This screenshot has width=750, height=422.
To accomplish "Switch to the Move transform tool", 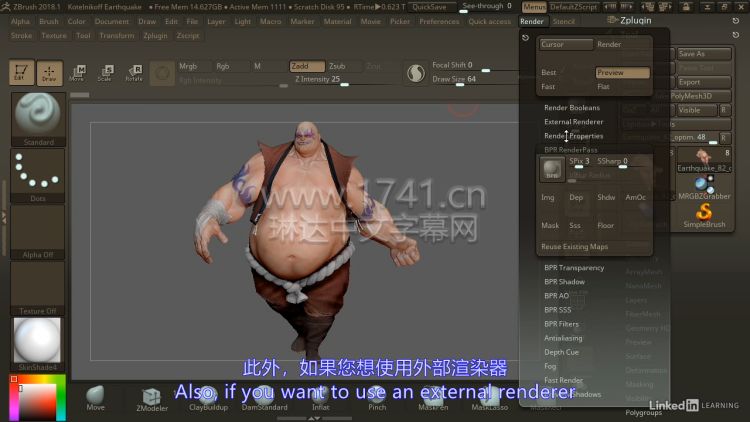I will (77, 73).
